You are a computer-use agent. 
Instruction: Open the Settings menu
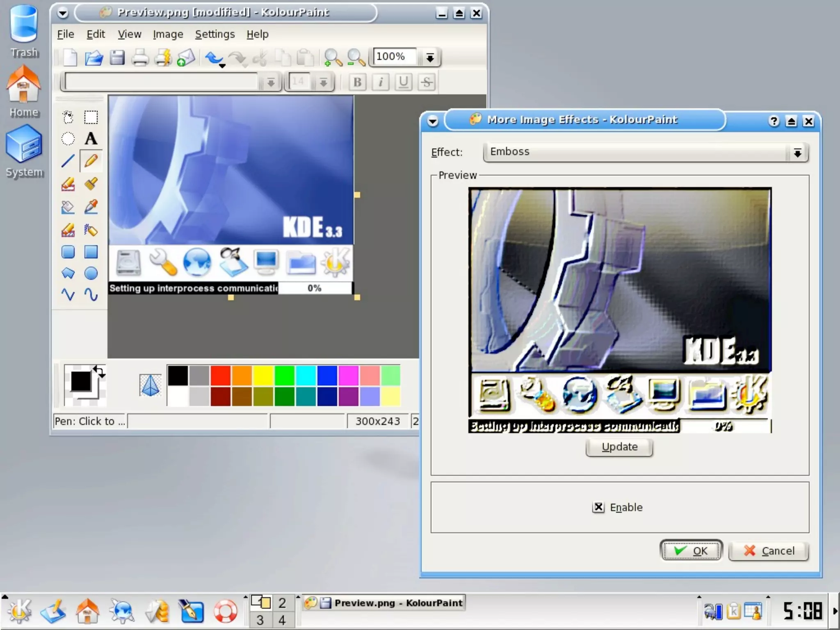point(215,34)
